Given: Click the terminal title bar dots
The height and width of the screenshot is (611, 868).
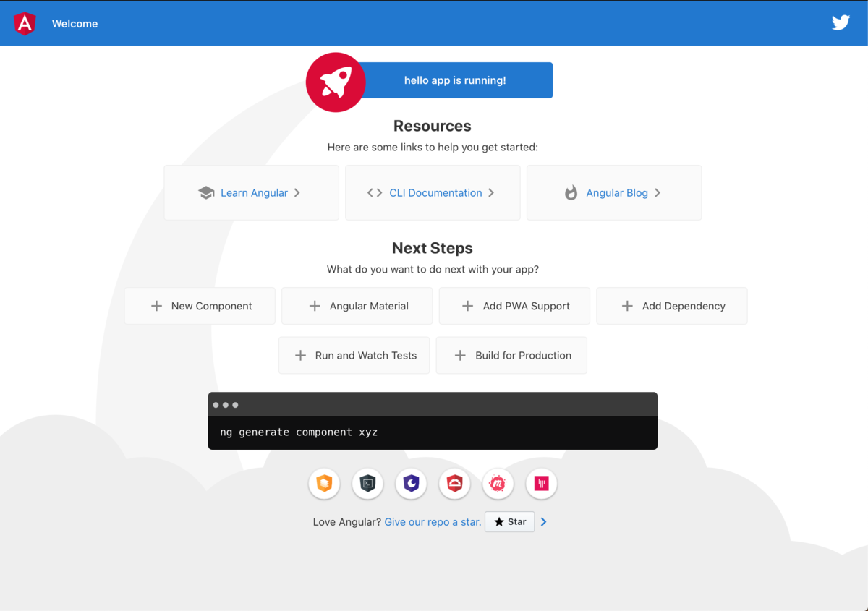Looking at the screenshot, I should click(x=226, y=405).
